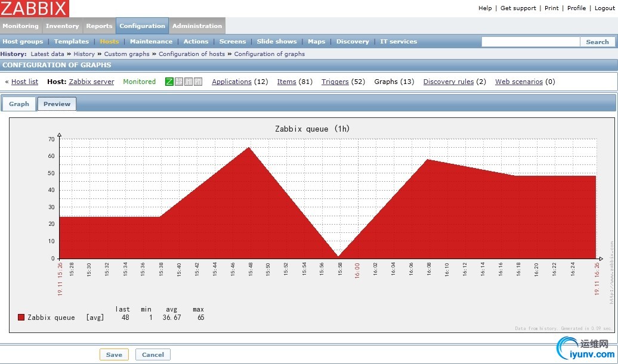
Task: Open the Administration menu
Action: (197, 26)
